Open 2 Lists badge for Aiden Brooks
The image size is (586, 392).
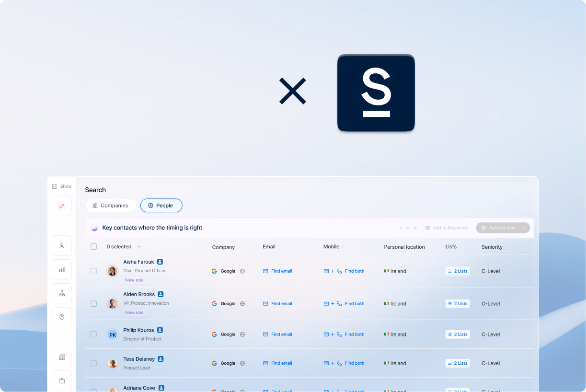(x=458, y=304)
